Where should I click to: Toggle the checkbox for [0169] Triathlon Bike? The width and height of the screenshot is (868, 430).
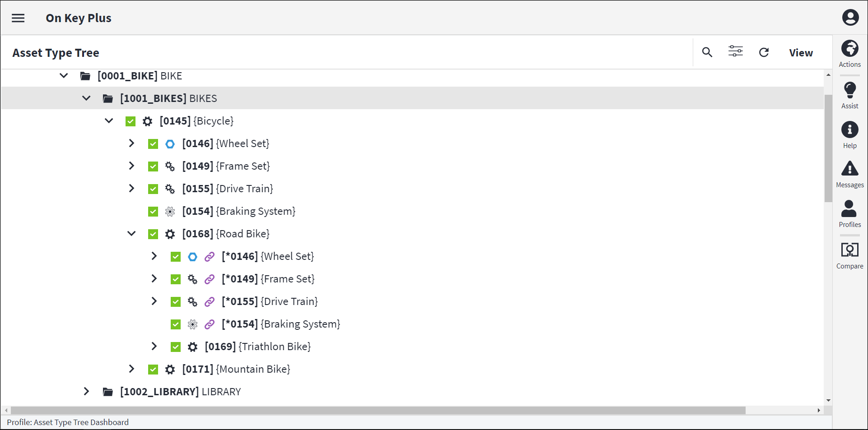pyautogui.click(x=176, y=347)
